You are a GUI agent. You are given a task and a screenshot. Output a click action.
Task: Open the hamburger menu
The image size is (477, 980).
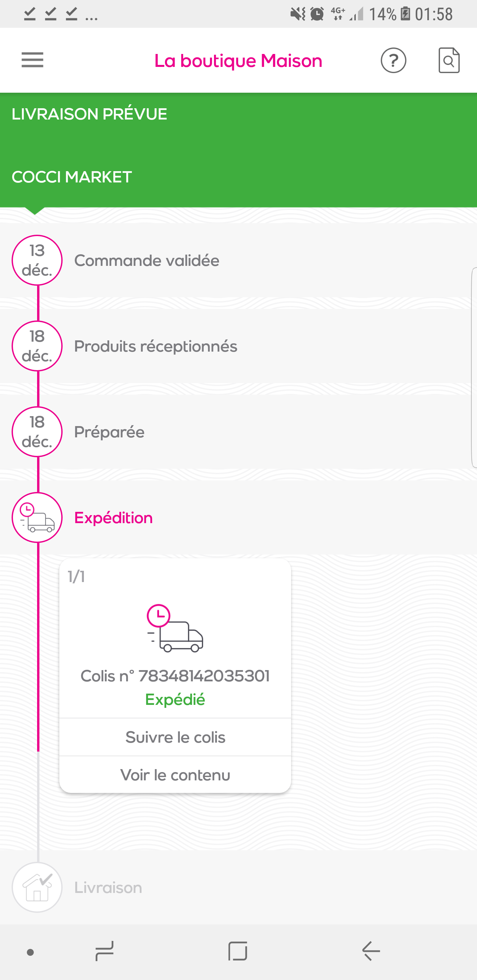coord(32,60)
